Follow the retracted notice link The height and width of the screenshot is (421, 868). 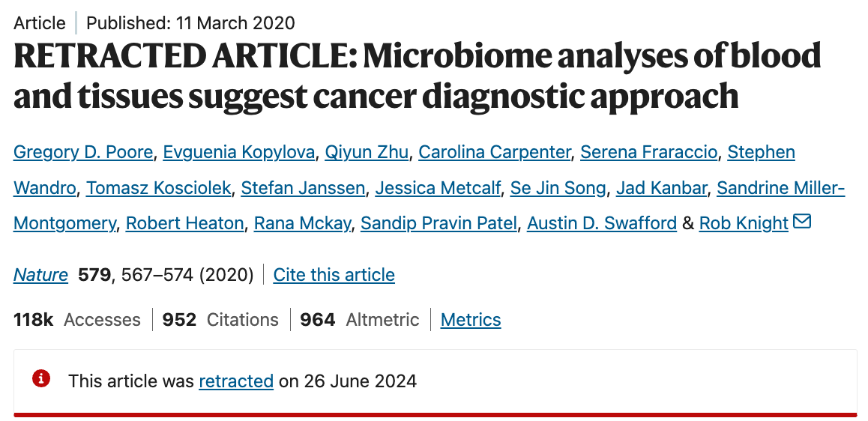point(235,381)
